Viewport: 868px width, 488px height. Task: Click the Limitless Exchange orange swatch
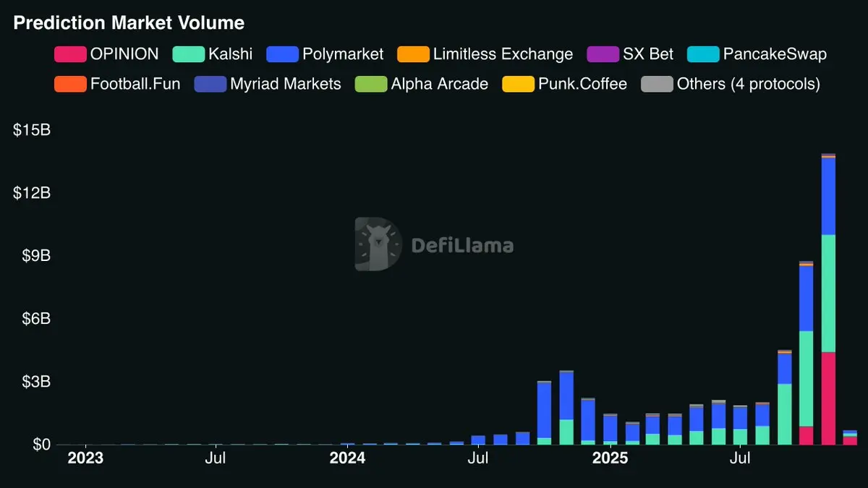tap(414, 54)
